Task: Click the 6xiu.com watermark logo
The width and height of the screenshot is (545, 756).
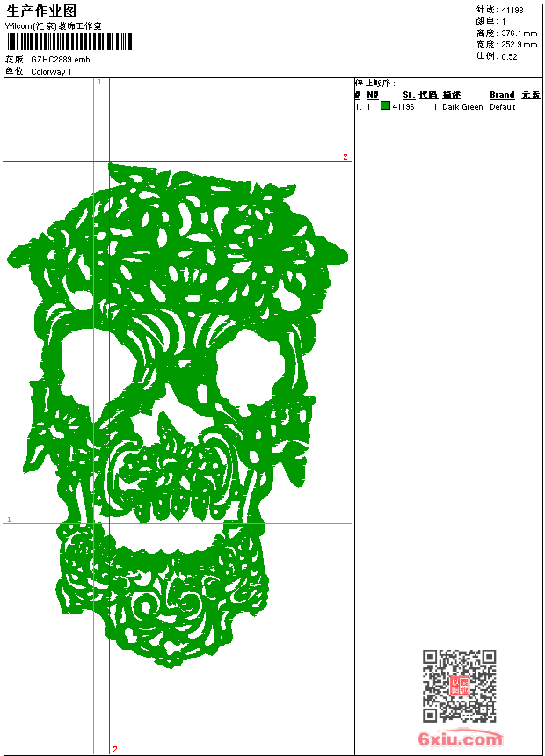Action: click(461, 739)
